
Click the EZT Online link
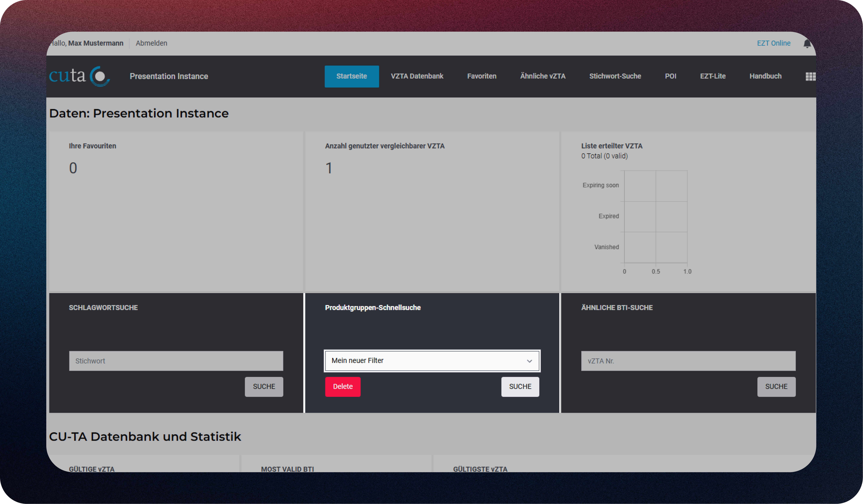[773, 43]
